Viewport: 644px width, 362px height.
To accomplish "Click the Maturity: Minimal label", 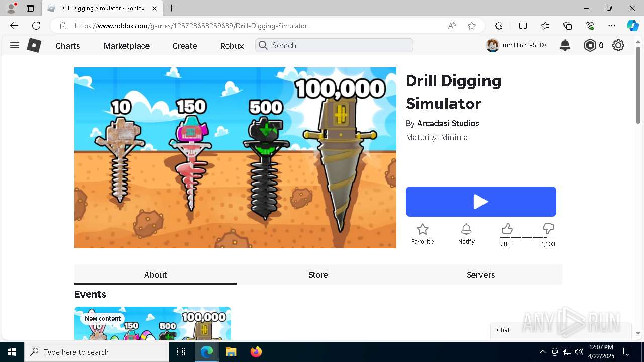I will [x=438, y=137].
